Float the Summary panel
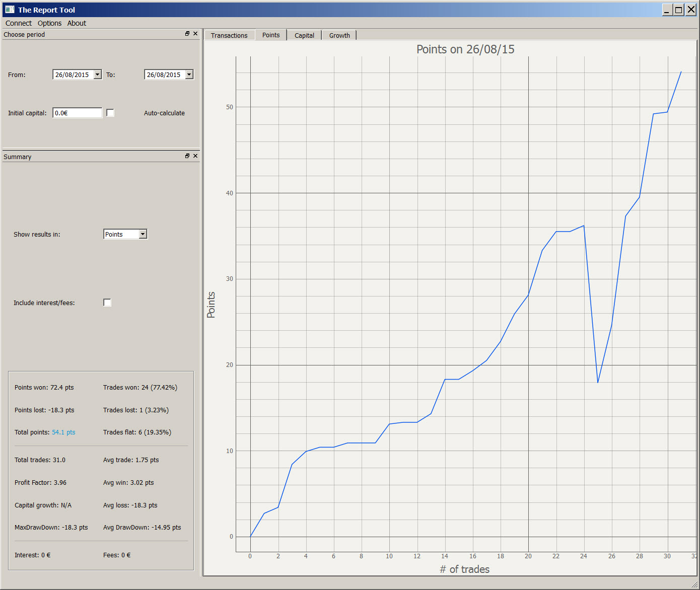 (x=187, y=156)
